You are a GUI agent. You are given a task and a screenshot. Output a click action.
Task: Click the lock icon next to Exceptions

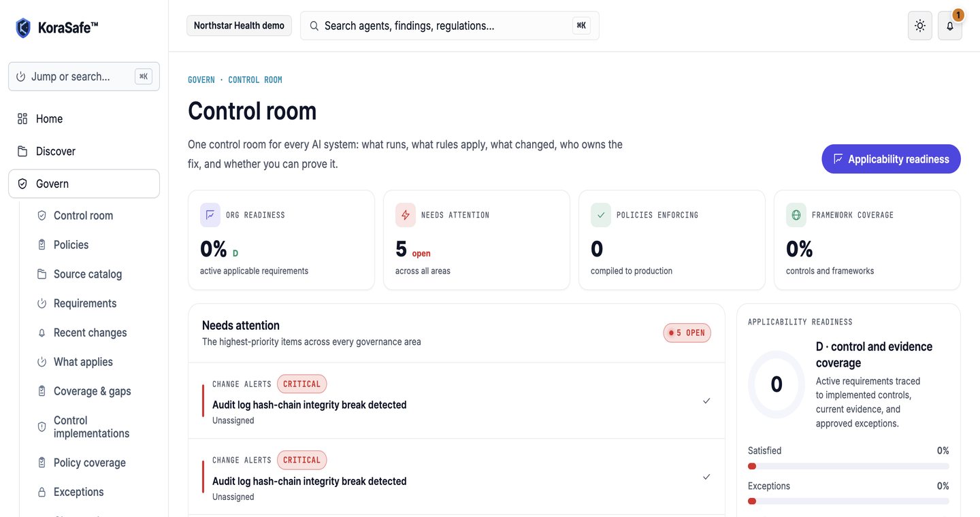[42, 492]
